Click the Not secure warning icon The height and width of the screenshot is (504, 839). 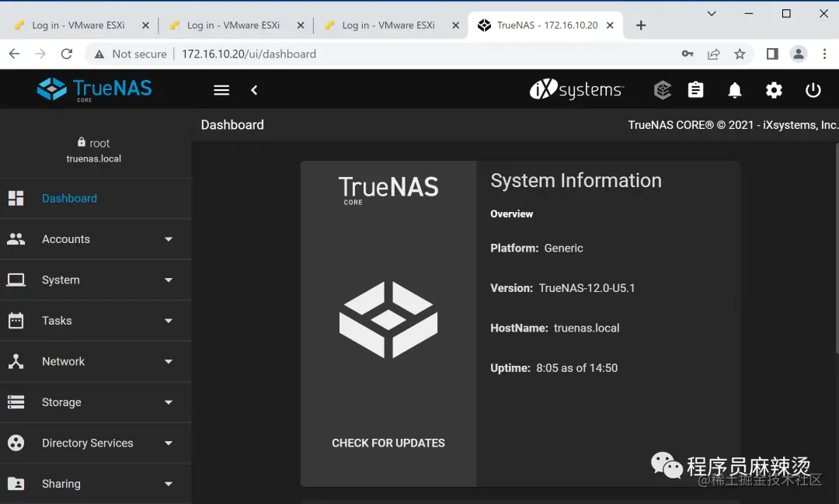(x=99, y=54)
